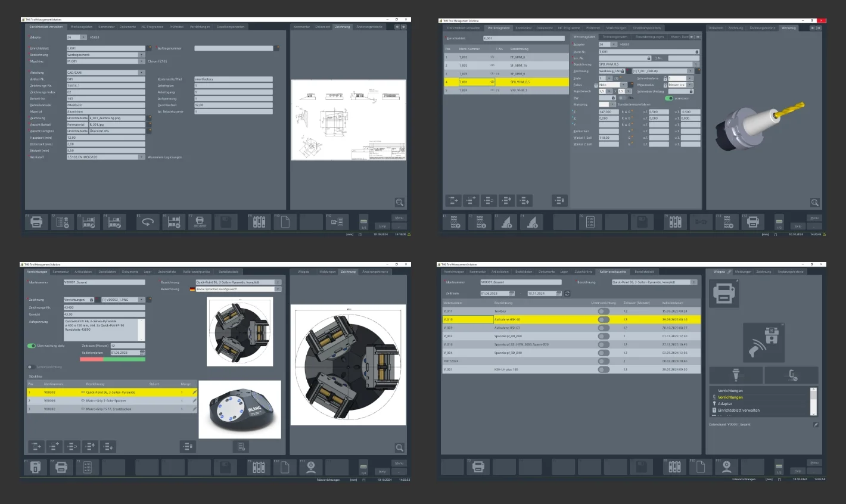The height and width of the screenshot is (504, 846).
Task: Toggle the 'vermessen' switch off
Action: 669,98
